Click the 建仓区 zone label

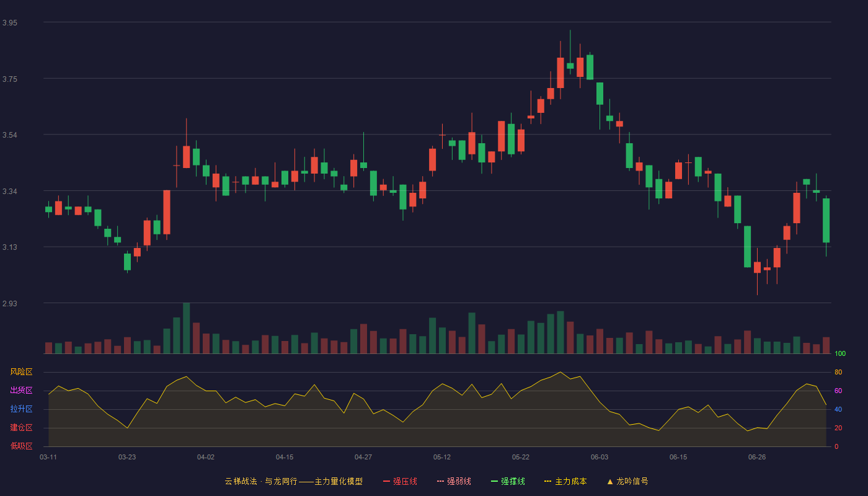click(21, 428)
